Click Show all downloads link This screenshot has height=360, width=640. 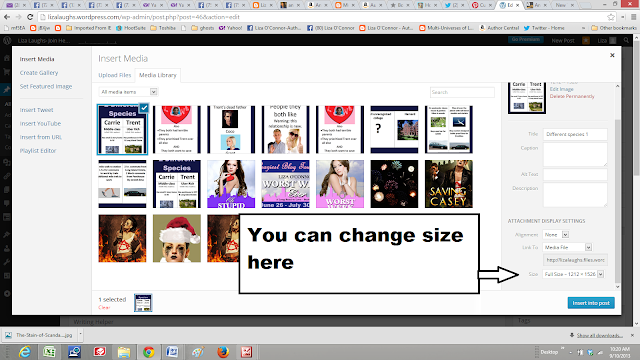599,335
